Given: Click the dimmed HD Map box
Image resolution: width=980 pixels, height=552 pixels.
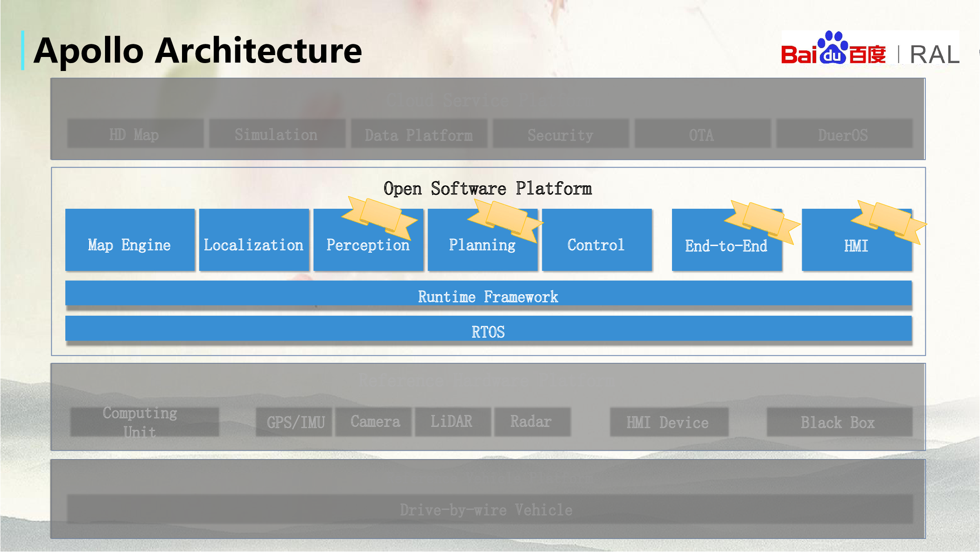Looking at the screenshot, I should tap(135, 134).
